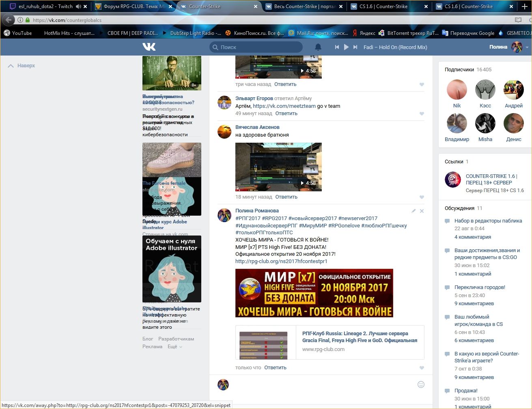Skip to next track in header player

355,47
